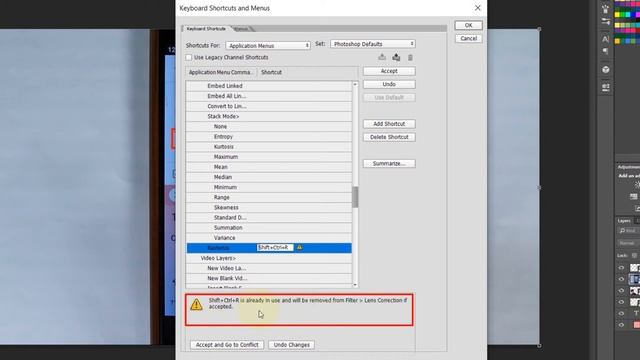The width and height of the screenshot is (640, 360).
Task: Select the Maximum row
Action: tap(269, 157)
